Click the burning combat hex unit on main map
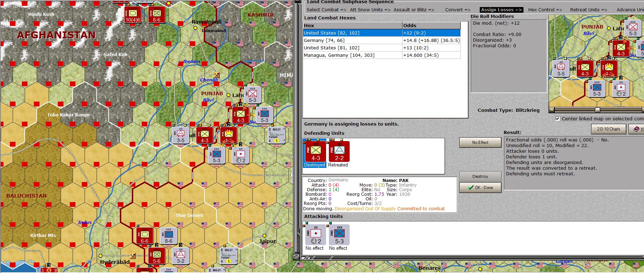Viewport: 644px width, 273px height. [x=228, y=135]
